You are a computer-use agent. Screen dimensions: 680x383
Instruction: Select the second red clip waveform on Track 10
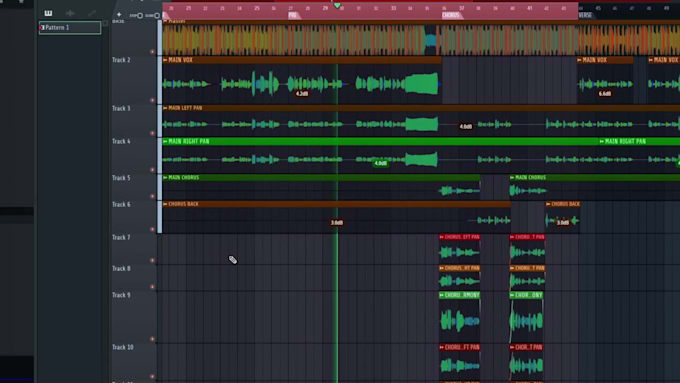pyautogui.click(x=526, y=366)
